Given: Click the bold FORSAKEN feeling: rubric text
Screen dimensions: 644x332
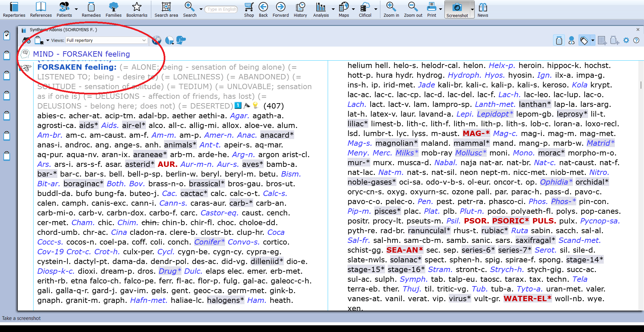Looking at the screenshot, I should [77, 67].
